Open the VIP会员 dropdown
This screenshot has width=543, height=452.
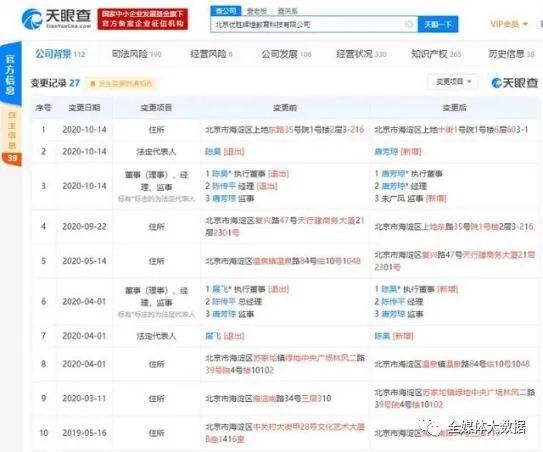[509, 24]
